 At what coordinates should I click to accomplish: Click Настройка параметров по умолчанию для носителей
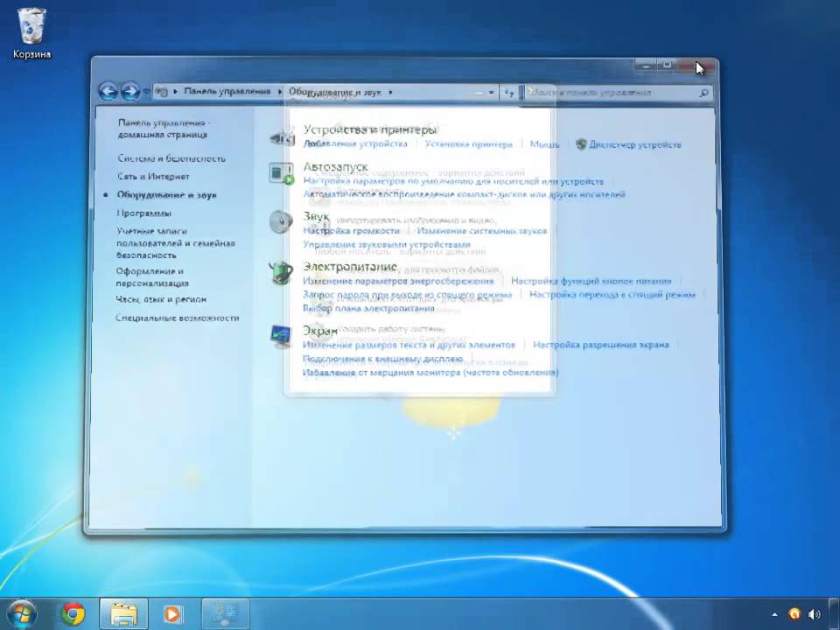[x=453, y=182]
